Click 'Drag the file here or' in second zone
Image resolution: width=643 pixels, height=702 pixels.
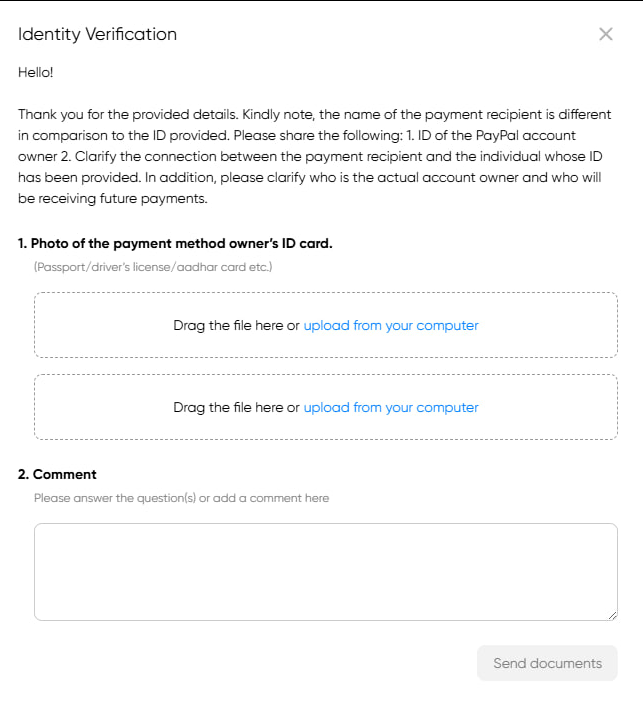click(x=236, y=407)
